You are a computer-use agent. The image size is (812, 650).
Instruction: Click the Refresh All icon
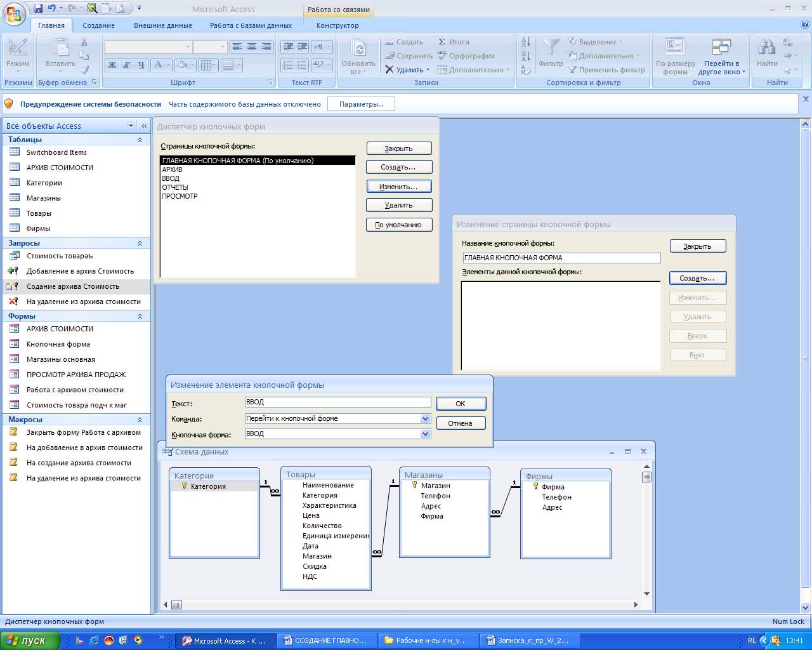[358, 48]
